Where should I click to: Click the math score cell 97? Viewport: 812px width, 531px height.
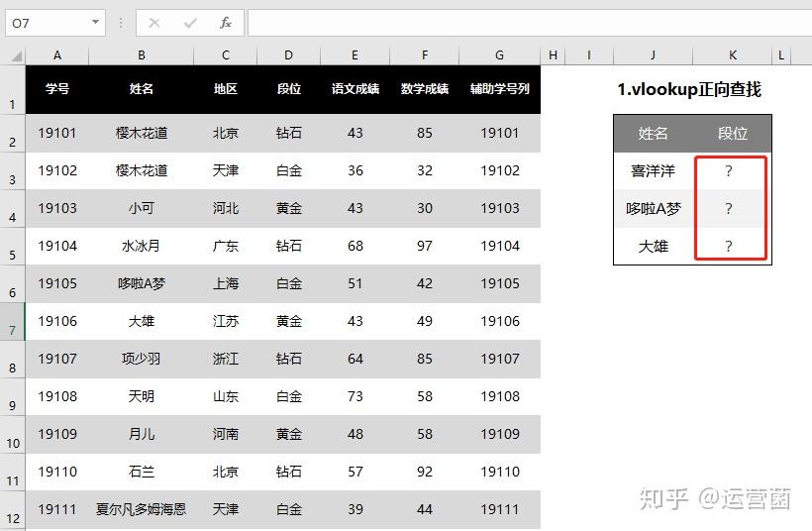[425, 246]
